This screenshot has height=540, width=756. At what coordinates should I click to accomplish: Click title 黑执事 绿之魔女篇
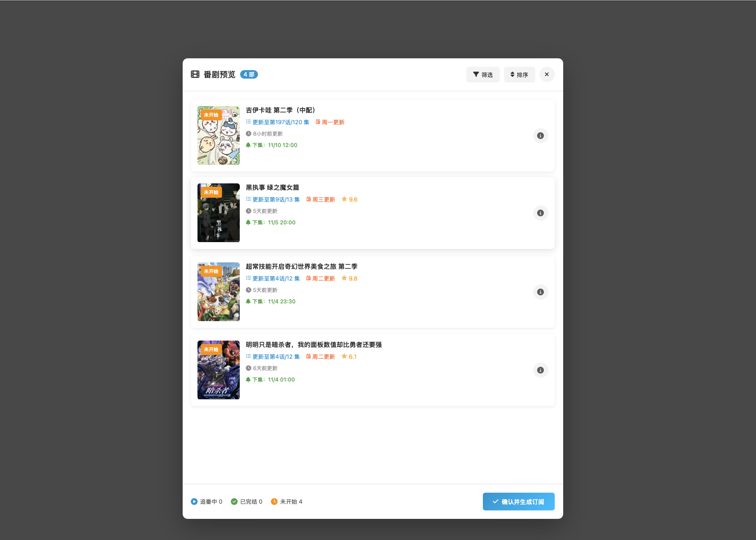click(x=272, y=187)
